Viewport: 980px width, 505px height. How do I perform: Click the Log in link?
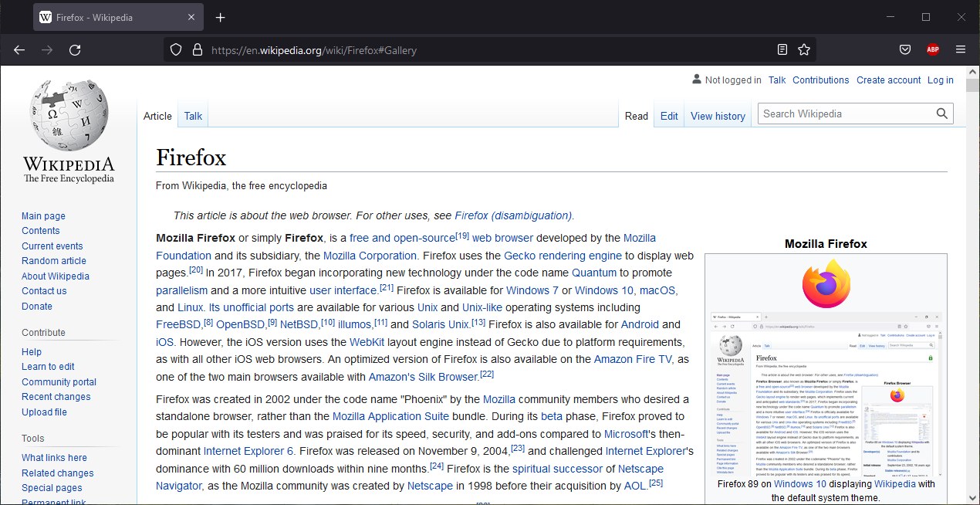pos(941,80)
